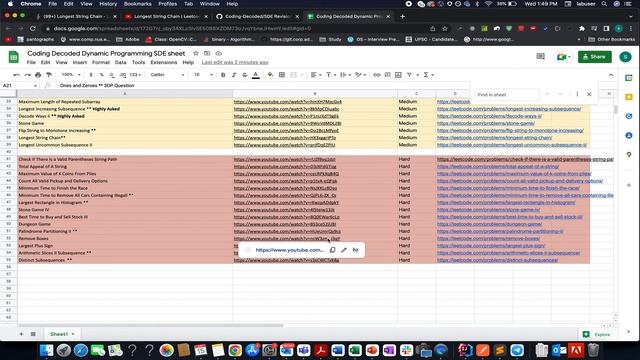Open vertical align dropdown
Viewport: 640px width, 360px height.
330,75
